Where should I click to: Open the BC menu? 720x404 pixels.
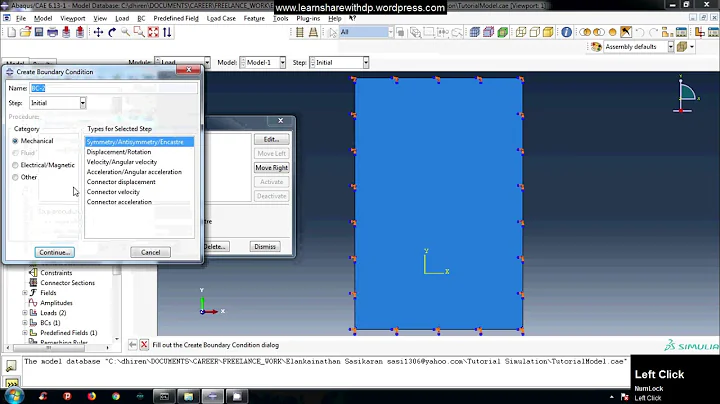[141, 18]
